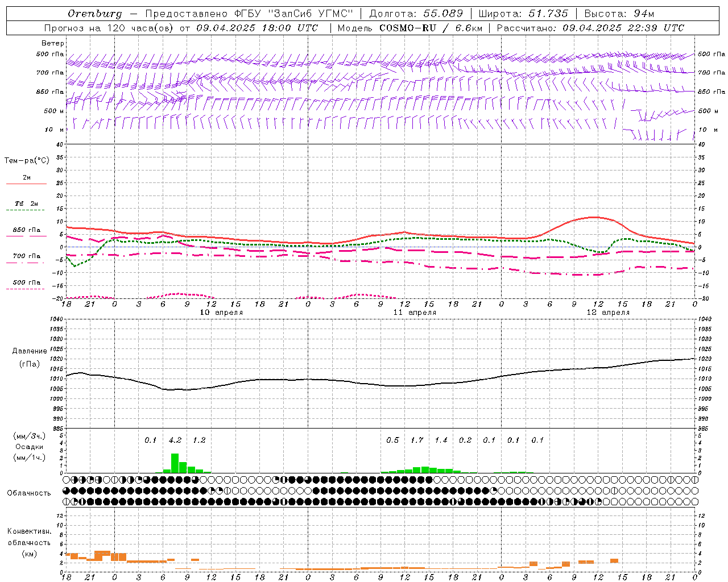Click the 'Облачность' cloudiness label
This screenshot has height=582, width=728.
point(29,493)
